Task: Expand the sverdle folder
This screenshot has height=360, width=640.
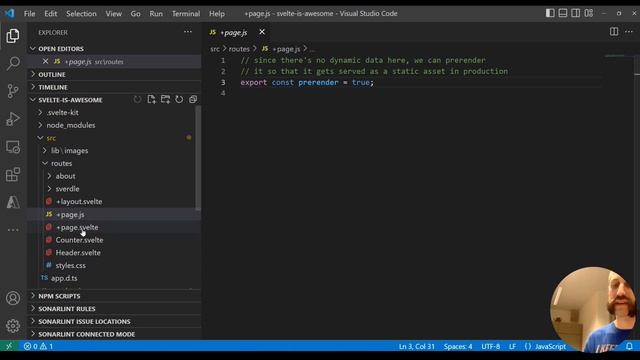Action: click(114, 189)
